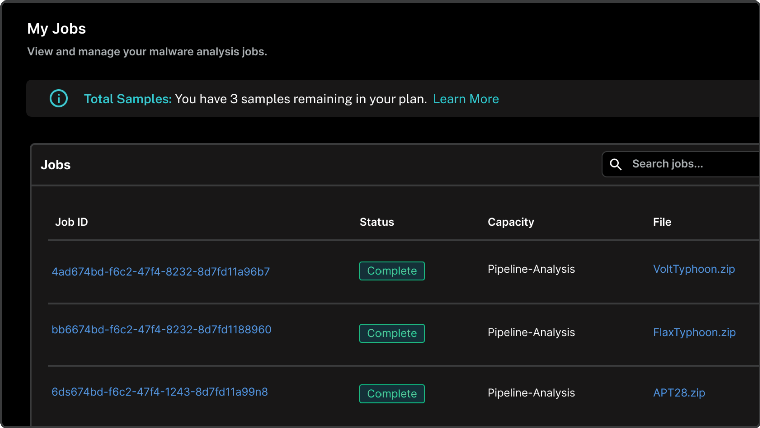Click the Total Samples label in the banner

tap(127, 99)
